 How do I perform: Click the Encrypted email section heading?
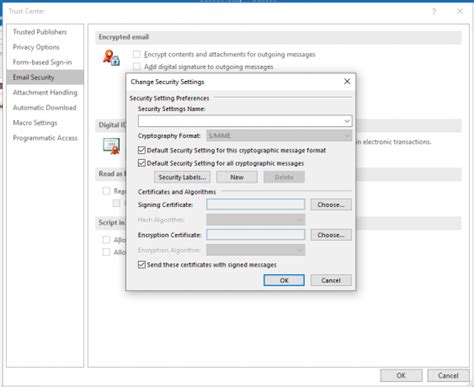point(124,37)
